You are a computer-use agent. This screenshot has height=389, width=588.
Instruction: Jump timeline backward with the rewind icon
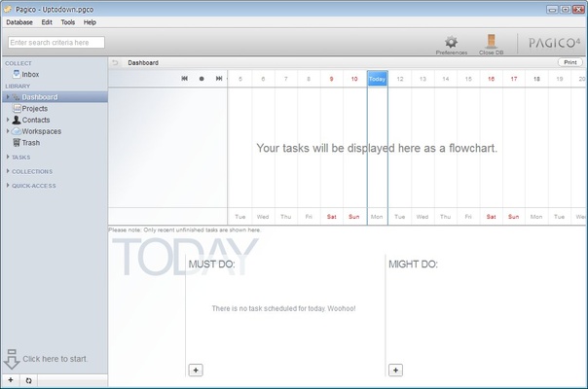185,79
